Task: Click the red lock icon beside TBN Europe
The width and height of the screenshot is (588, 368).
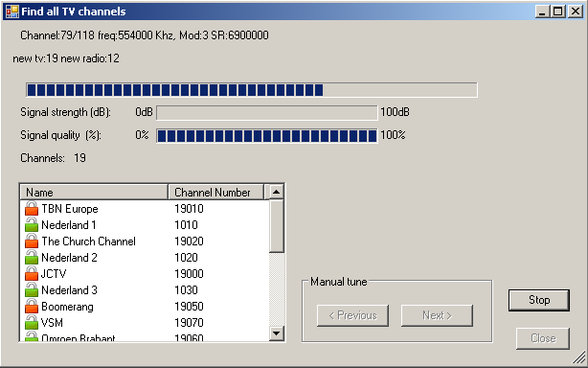Action: (x=32, y=209)
